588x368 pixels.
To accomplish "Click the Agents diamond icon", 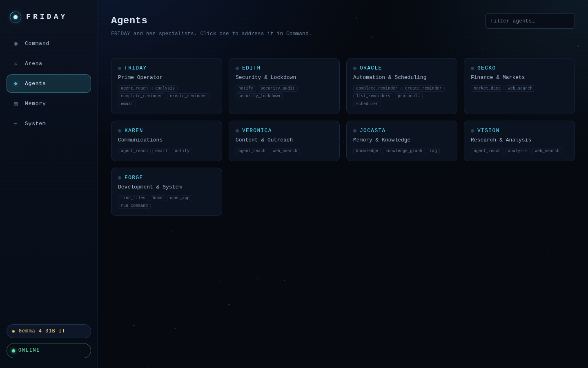I will click(16, 84).
